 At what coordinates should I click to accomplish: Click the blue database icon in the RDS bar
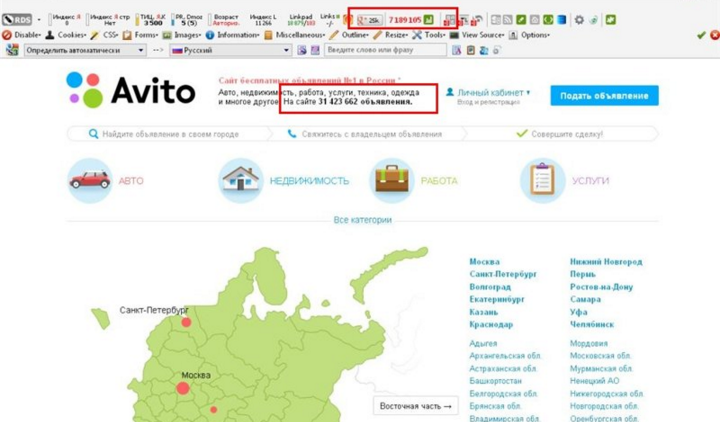click(x=562, y=20)
